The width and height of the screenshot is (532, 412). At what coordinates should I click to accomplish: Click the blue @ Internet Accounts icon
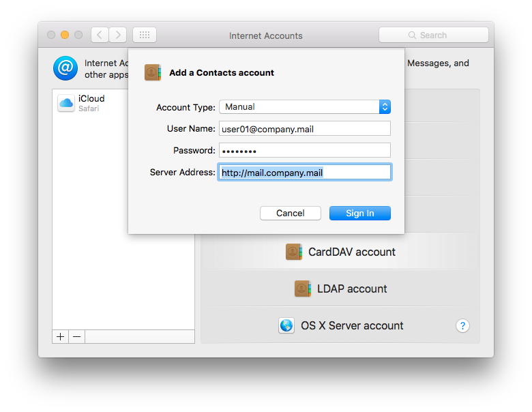(65, 68)
